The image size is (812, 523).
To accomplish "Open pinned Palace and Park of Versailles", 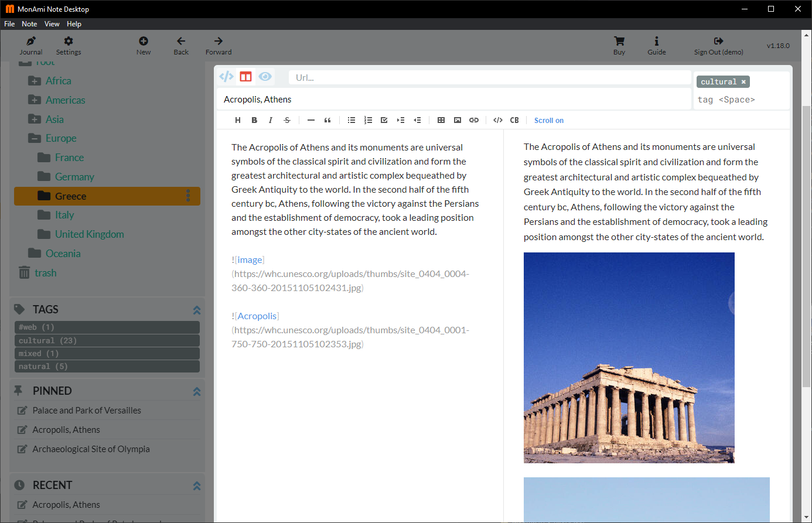I will tap(87, 411).
